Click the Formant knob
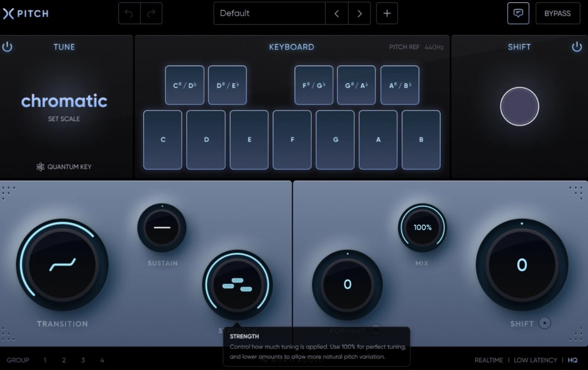The width and height of the screenshot is (588, 370). click(x=347, y=285)
